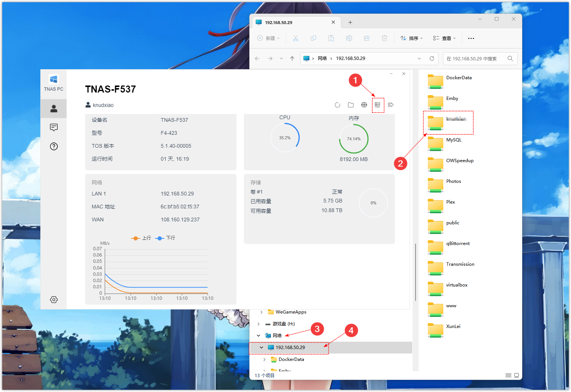Viewport: 571px width, 392px height.
Task: Select DockerData in the navigation tree
Action: pyautogui.click(x=291, y=359)
